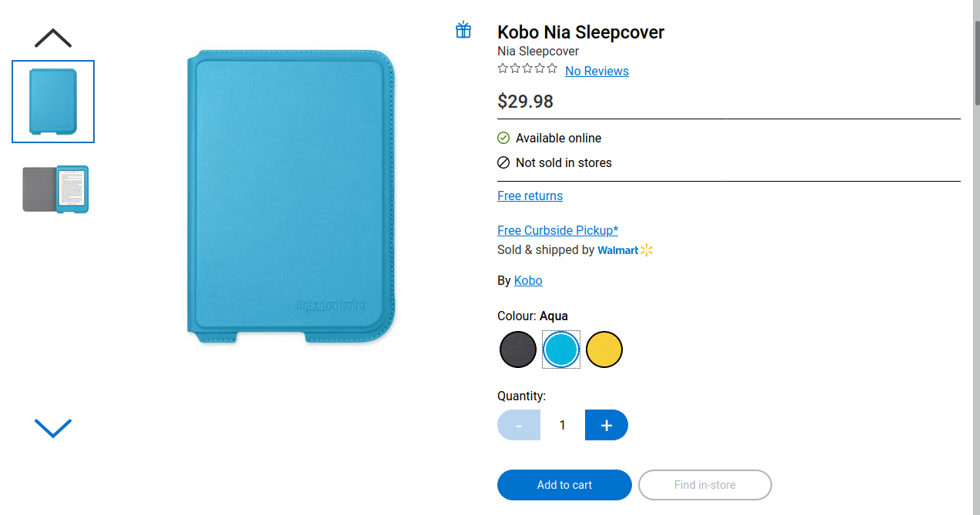Open the Free Curbside Pickup link

pos(557,230)
